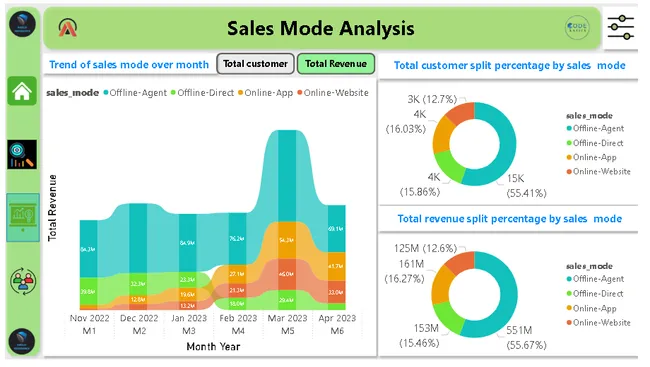Click Total revenue split percentage chart title
650x367 pixels.
coord(509,219)
